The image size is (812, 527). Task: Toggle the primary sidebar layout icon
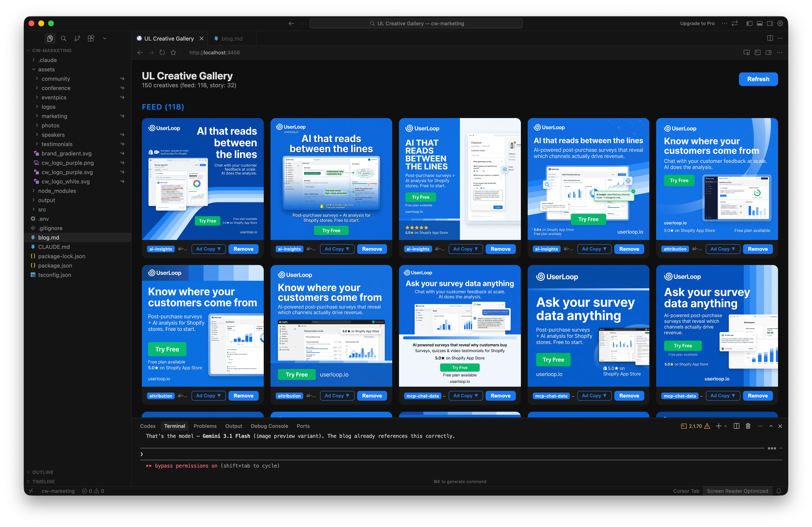pyautogui.click(x=749, y=24)
